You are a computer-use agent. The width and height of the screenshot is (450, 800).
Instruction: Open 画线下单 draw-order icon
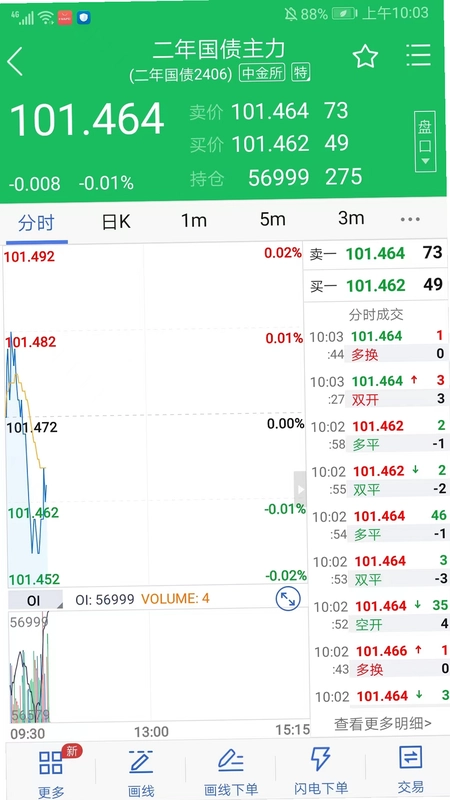(231, 762)
